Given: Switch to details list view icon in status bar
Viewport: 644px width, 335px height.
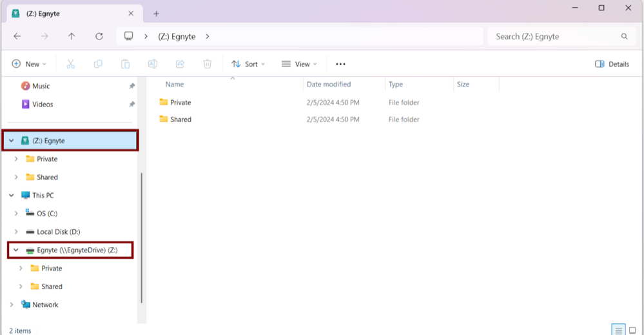Looking at the screenshot, I should [x=618, y=330].
